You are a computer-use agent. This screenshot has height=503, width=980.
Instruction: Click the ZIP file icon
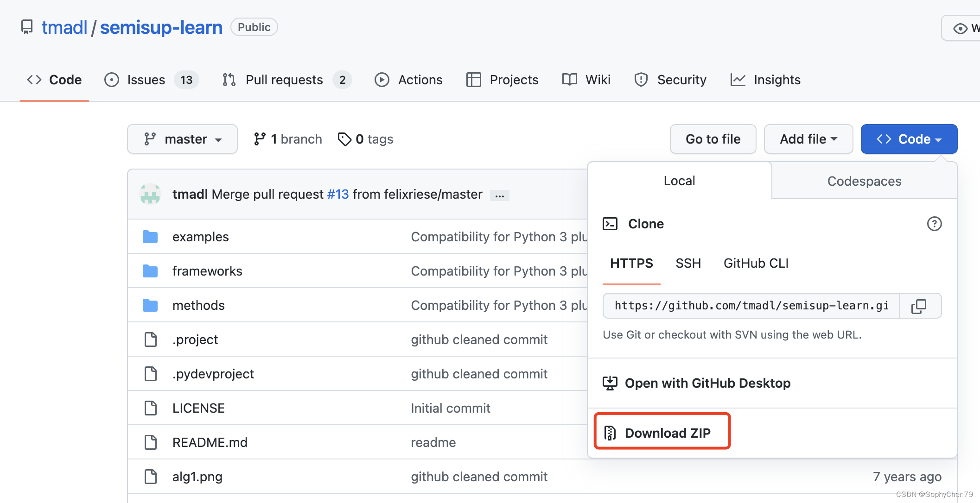(610, 433)
